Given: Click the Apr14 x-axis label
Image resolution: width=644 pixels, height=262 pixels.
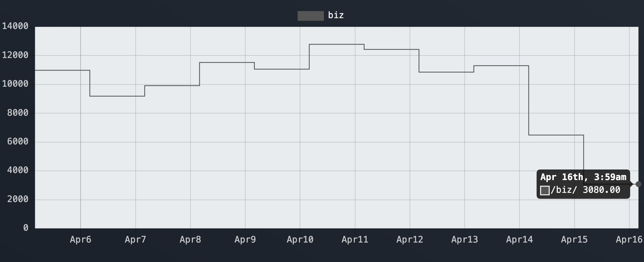Looking at the screenshot, I should [519, 240].
